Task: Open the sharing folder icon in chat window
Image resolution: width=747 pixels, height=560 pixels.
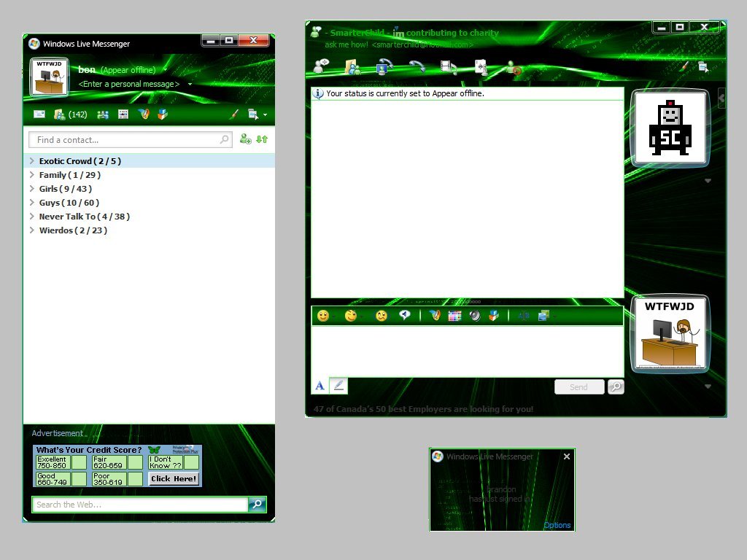Action: pyautogui.click(x=352, y=66)
